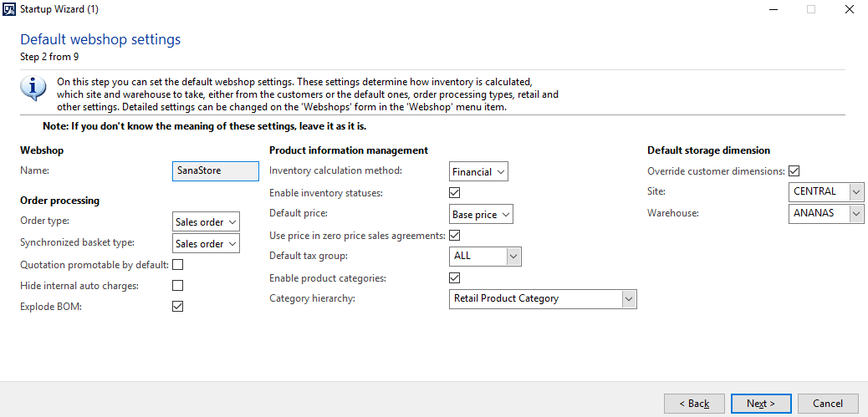
Task: Open the Order type dropdown
Action: (x=206, y=222)
